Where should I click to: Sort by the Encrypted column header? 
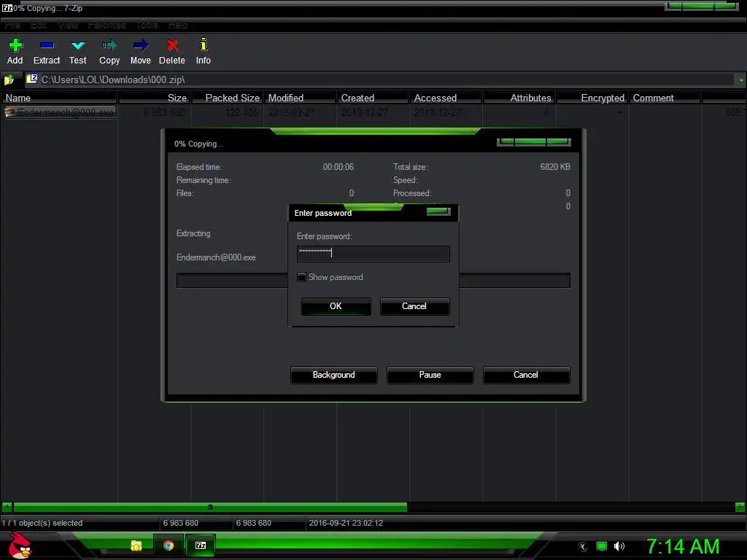pos(592,98)
